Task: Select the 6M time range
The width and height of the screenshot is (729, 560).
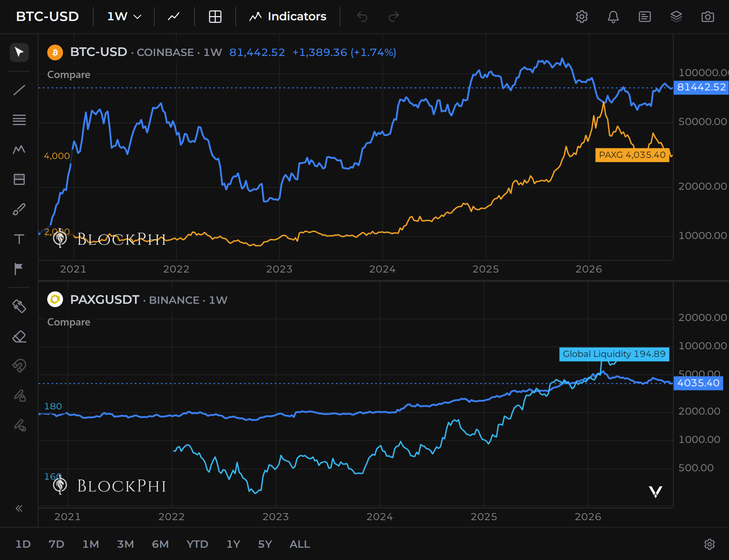Action: click(x=160, y=544)
